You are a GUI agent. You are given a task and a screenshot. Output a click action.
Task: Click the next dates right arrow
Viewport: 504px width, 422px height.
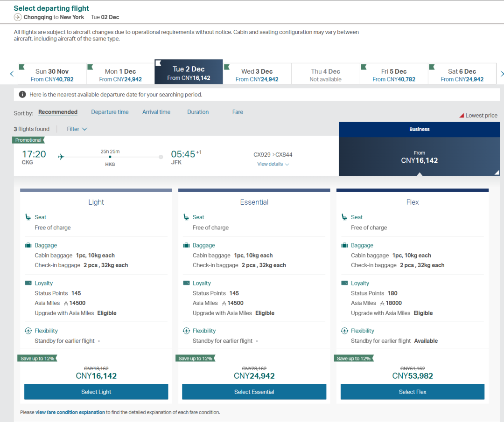point(502,74)
